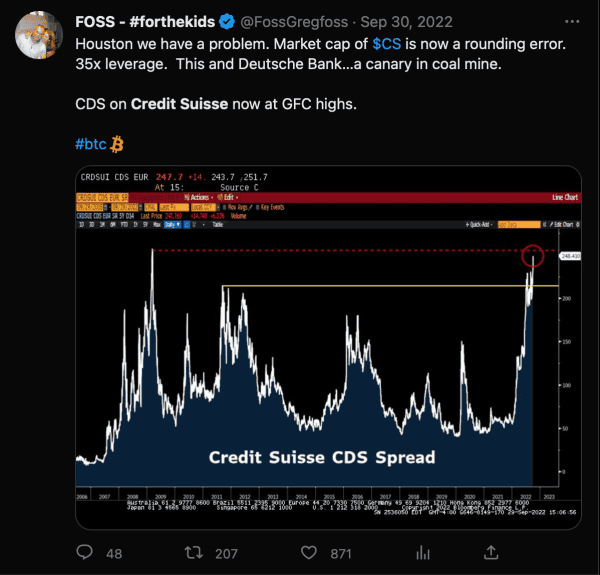Select the Line Chart label
This screenshot has width=600, height=575.
[x=566, y=199]
